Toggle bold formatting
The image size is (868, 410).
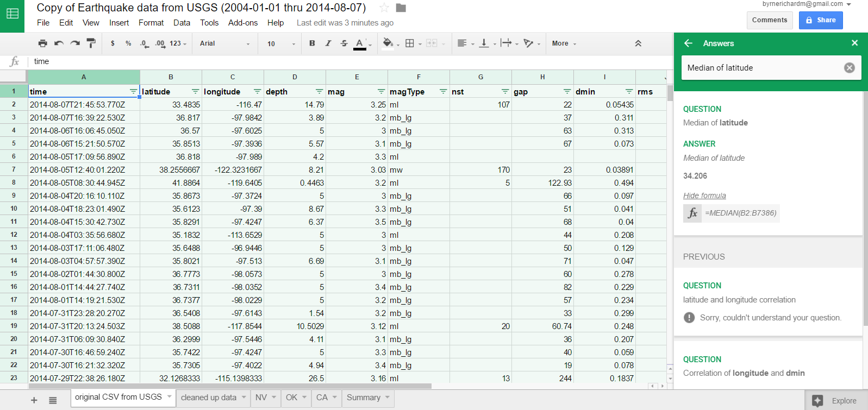(312, 43)
